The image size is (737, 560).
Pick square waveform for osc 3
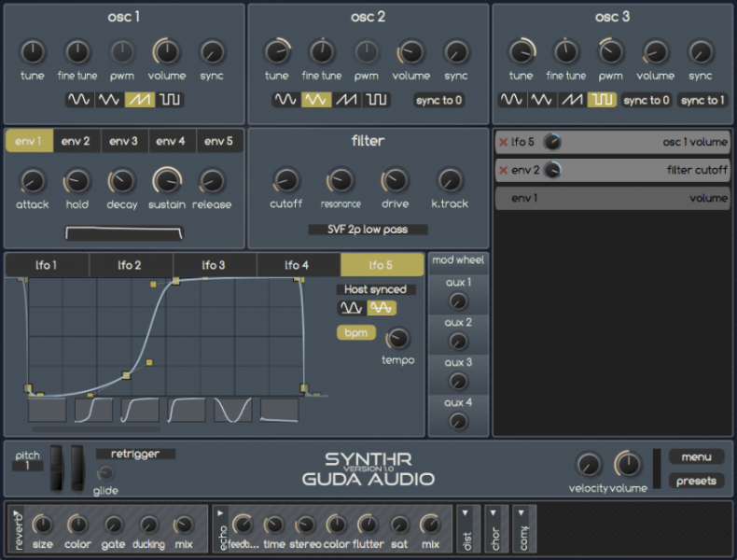click(602, 100)
